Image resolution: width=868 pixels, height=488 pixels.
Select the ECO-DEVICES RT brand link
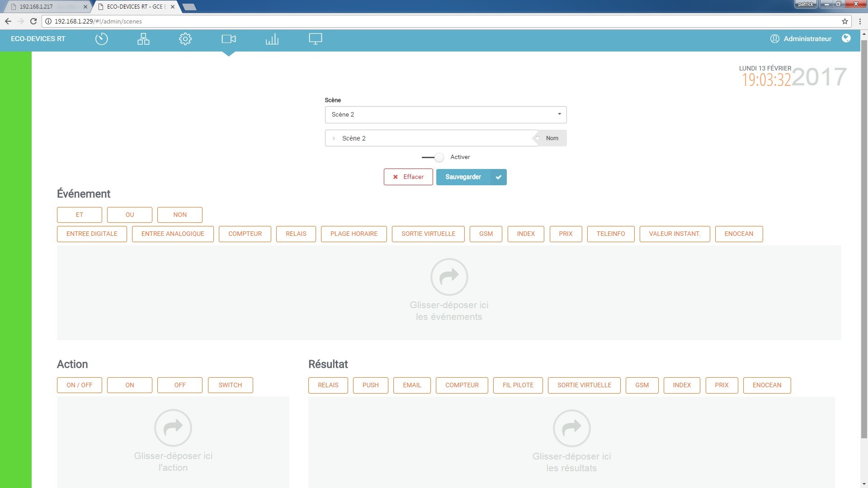[x=38, y=39]
